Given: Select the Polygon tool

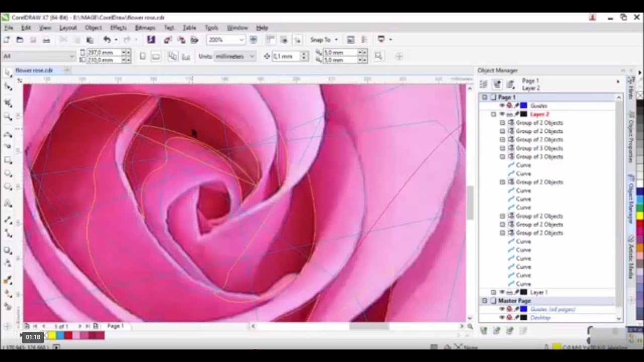Looking at the screenshot, I should (8, 187).
